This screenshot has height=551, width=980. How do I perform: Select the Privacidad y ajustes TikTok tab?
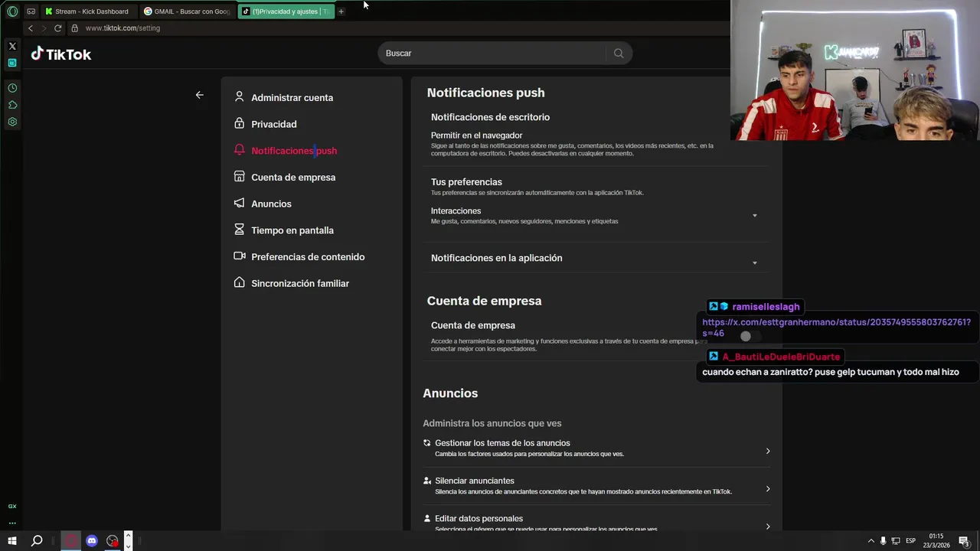click(x=286, y=11)
